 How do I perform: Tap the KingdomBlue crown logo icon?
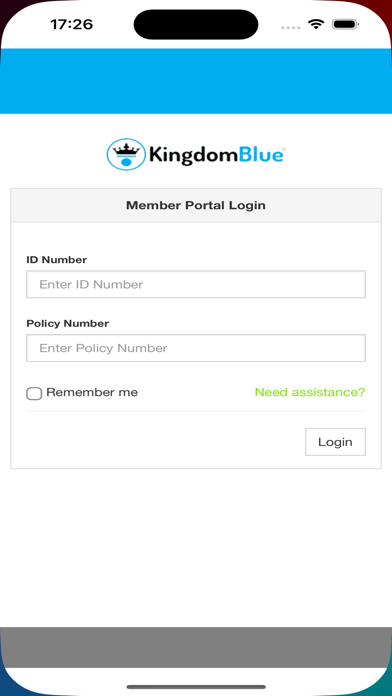(126, 154)
